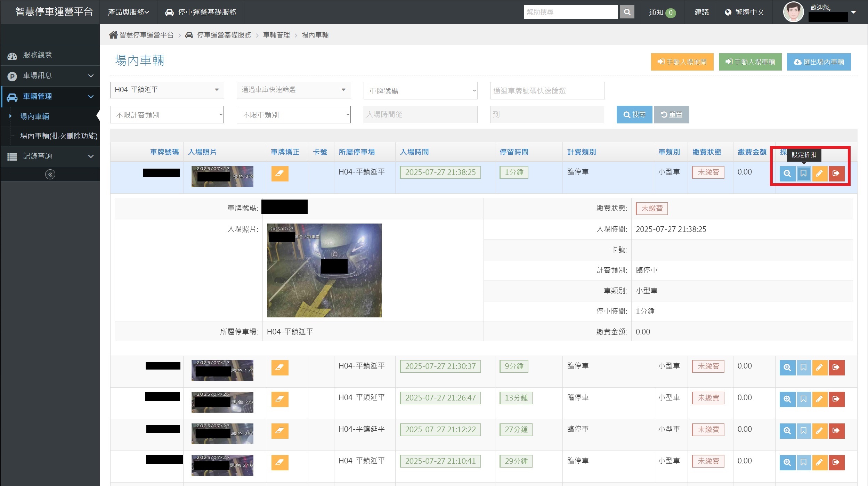Focus the 幫助搜尋 search field
The height and width of the screenshot is (486, 868).
click(x=571, y=12)
